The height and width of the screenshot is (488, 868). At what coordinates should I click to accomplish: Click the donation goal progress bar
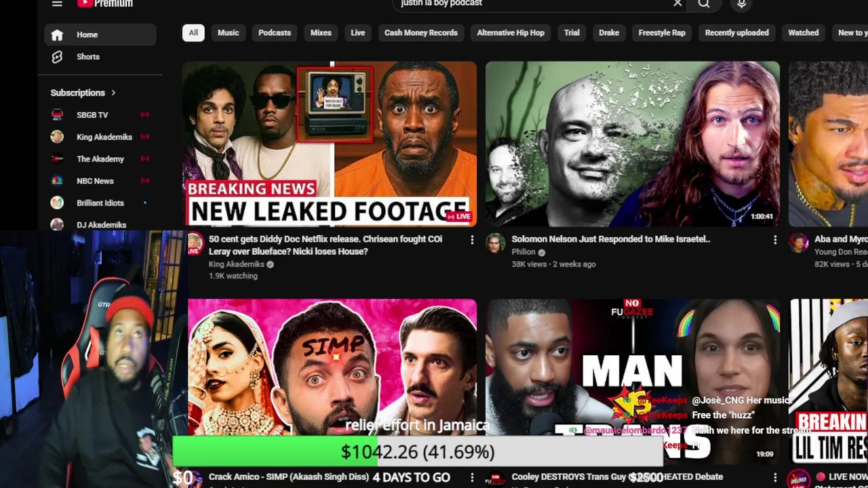click(x=418, y=451)
